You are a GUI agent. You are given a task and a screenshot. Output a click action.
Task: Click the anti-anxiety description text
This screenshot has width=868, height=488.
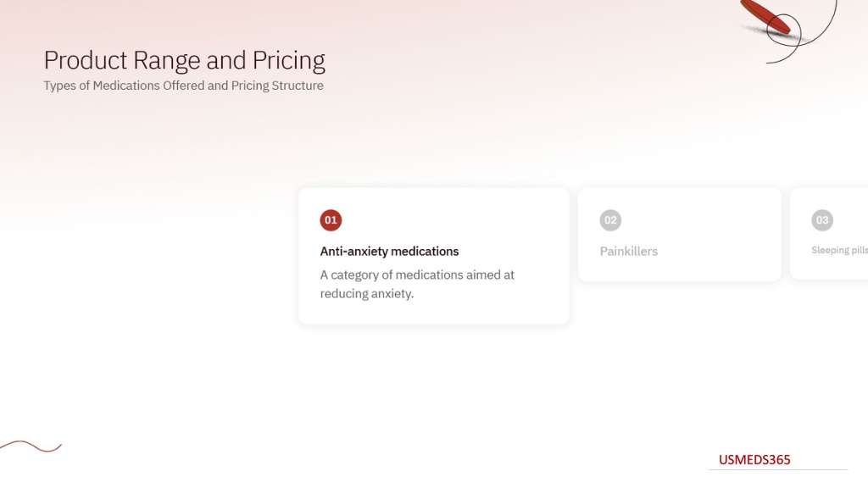(417, 284)
